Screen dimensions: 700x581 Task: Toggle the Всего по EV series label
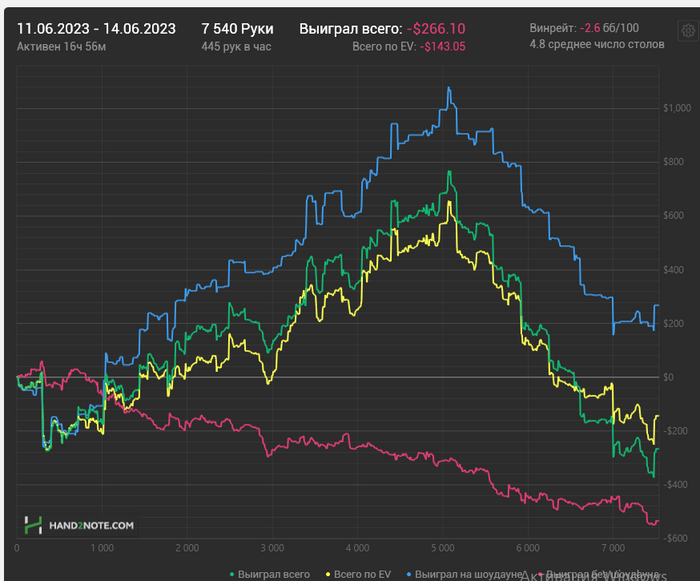(x=362, y=575)
